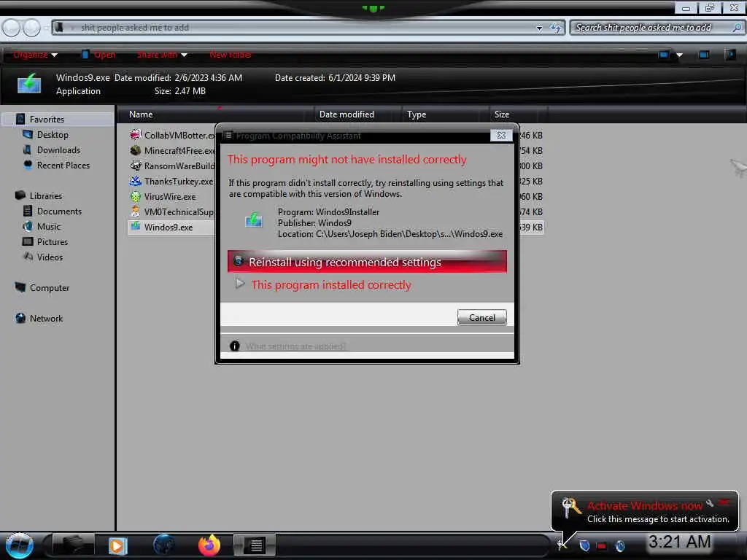Open the taskbar clock showing 3:21 AM
Screen dimensions: 747x560
pos(680,542)
